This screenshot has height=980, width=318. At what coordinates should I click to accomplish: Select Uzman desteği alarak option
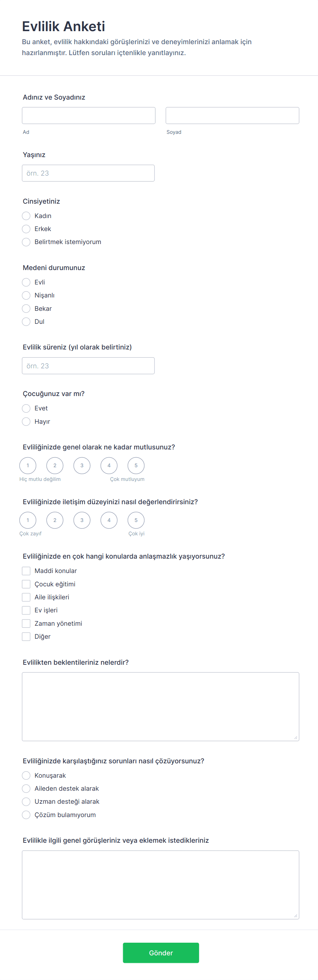(x=26, y=802)
